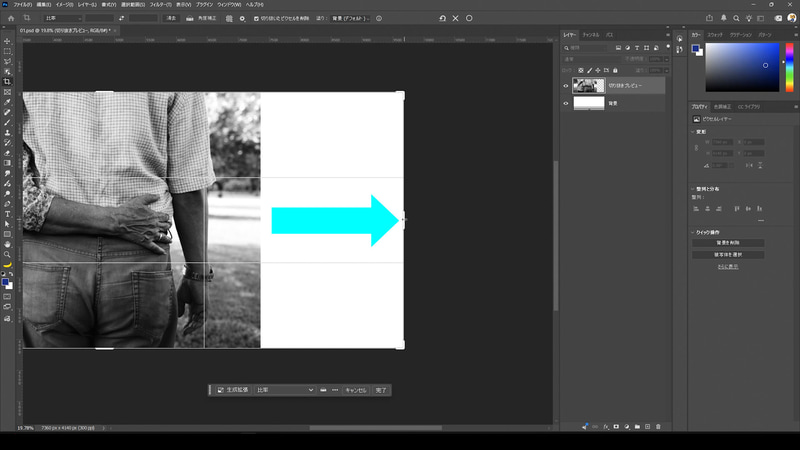
Task: Click the Home icon in options bar
Action: click(x=11, y=18)
